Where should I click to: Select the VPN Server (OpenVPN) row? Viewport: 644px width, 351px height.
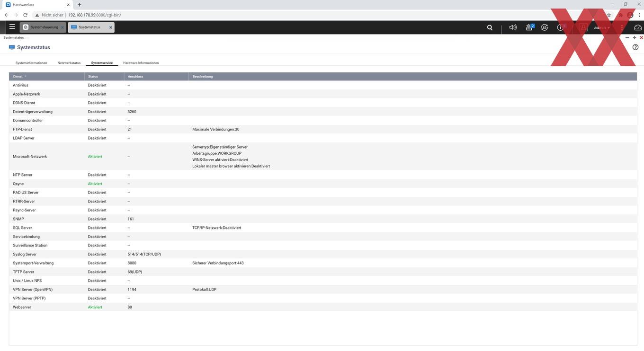pyautogui.click(x=323, y=290)
